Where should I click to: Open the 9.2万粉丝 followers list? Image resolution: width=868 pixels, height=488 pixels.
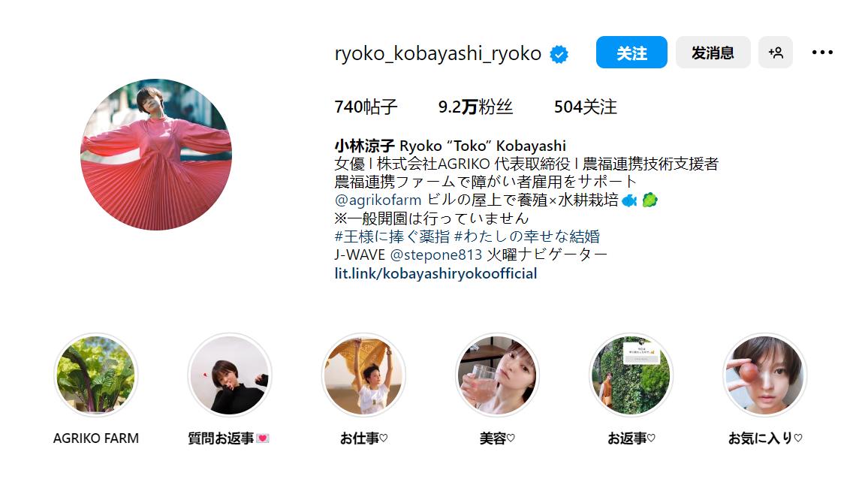475,107
